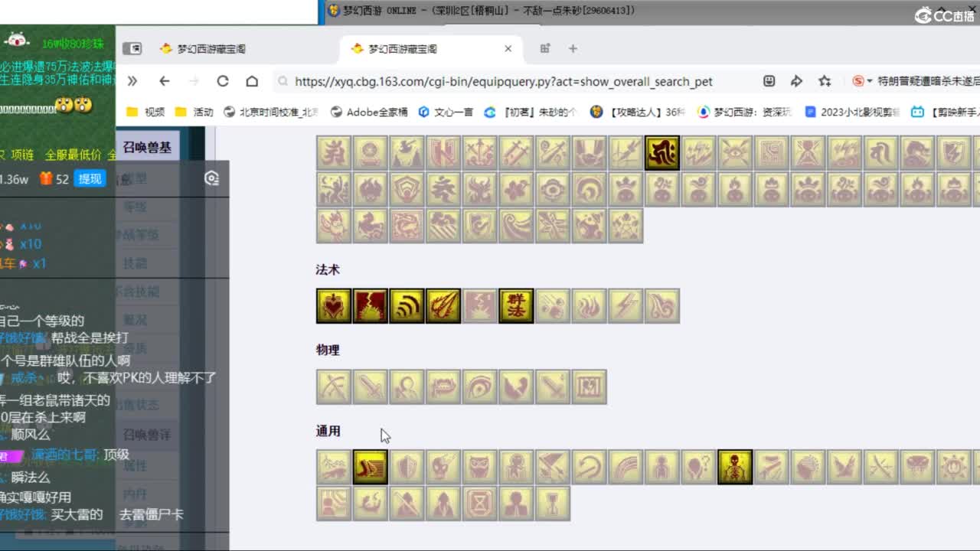Select the square maze skill icon
The width and height of the screenshot is (980, 551).
(x=772, y=153)
